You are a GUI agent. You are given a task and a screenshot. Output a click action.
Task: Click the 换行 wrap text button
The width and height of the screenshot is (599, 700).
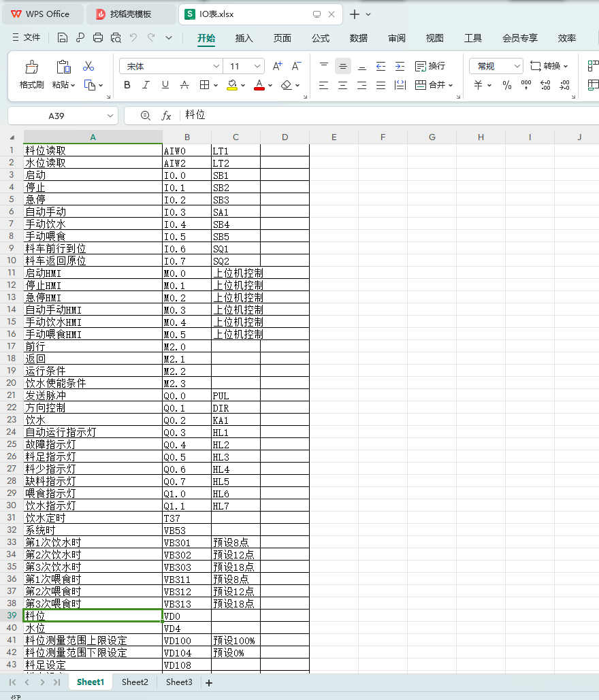(x=430, y=66)
